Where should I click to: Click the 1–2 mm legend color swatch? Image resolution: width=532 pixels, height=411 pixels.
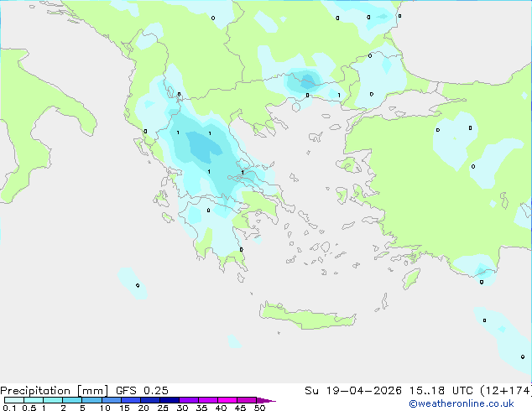(x=53, y=400)
